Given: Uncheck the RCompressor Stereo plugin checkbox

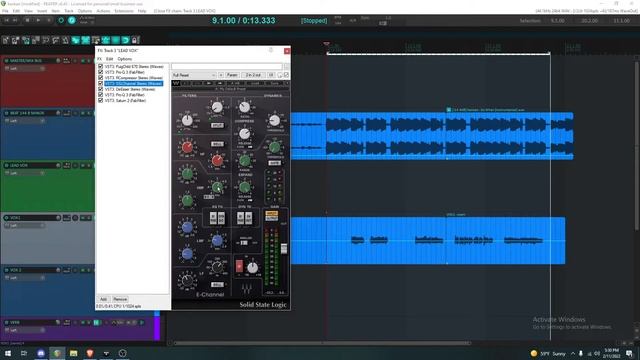Looking at the screenshot, I should click(100, 78).
